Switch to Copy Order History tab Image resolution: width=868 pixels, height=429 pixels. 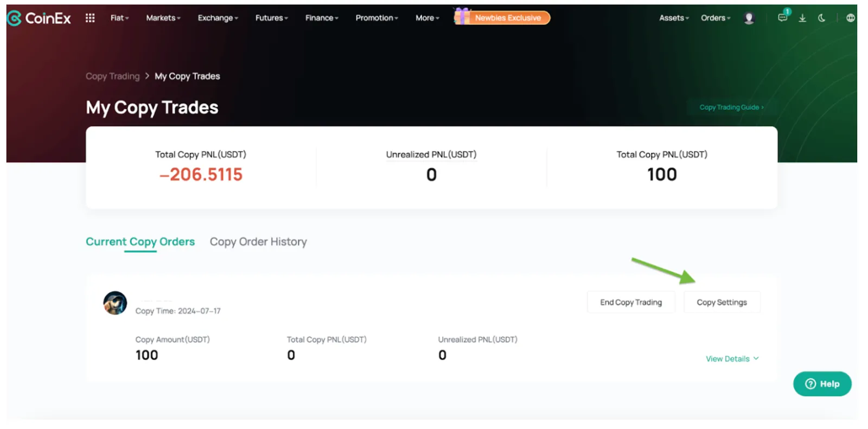point(258,242)
